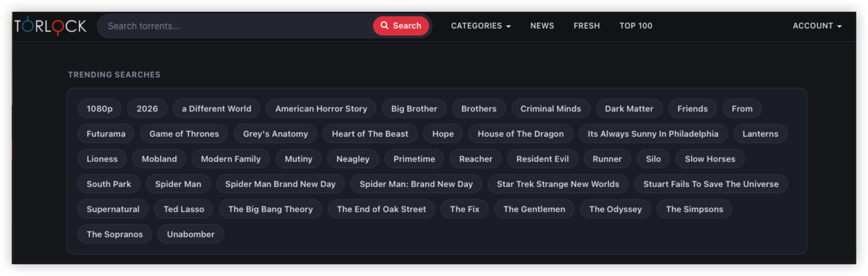Image resolution: width=868 pixels, height=276 pixels.
Task: Open the News page
Action: coord(542,26)
